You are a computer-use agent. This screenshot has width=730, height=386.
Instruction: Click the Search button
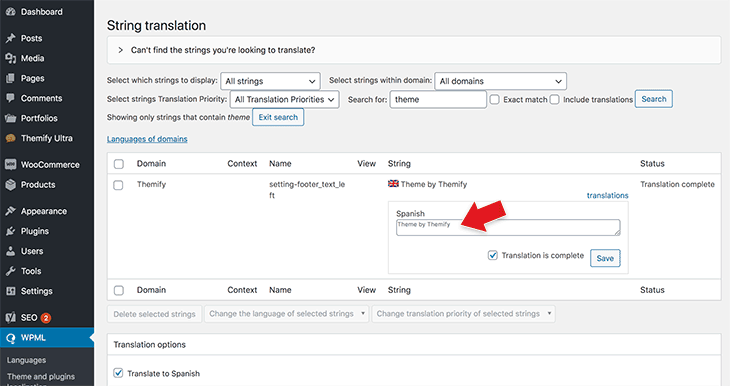click(x=654, y=99)
